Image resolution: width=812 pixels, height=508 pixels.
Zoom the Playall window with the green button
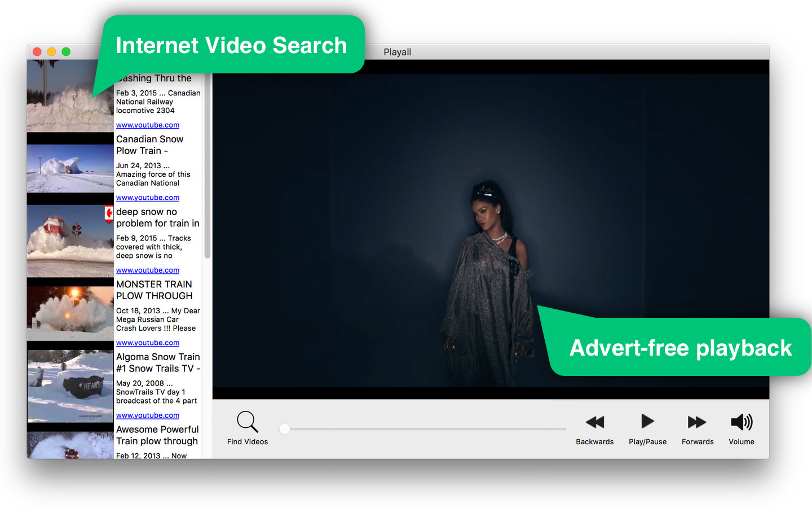click(66, 52)
